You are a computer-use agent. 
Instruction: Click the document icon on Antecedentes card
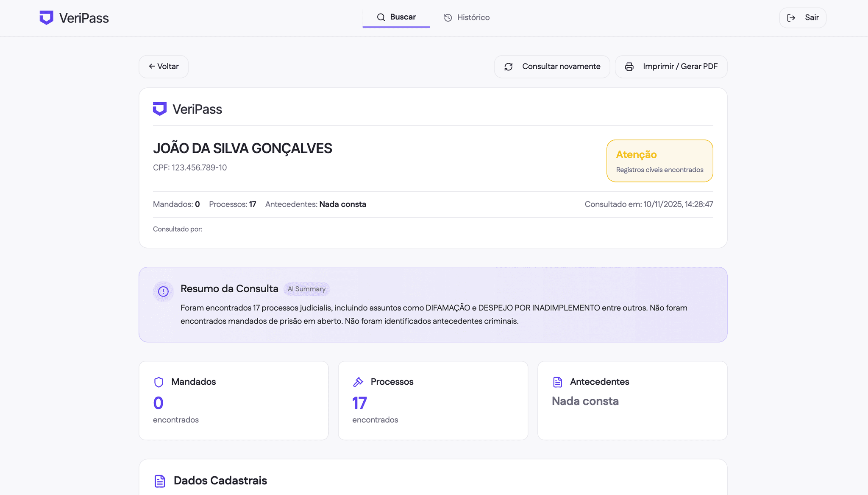tap(557, 382)
